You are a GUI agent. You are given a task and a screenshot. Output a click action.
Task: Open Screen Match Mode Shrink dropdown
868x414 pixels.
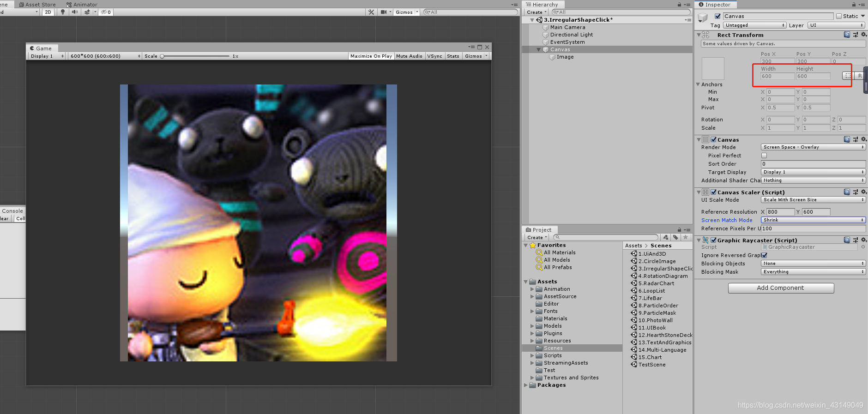click(x=813, y=220)
